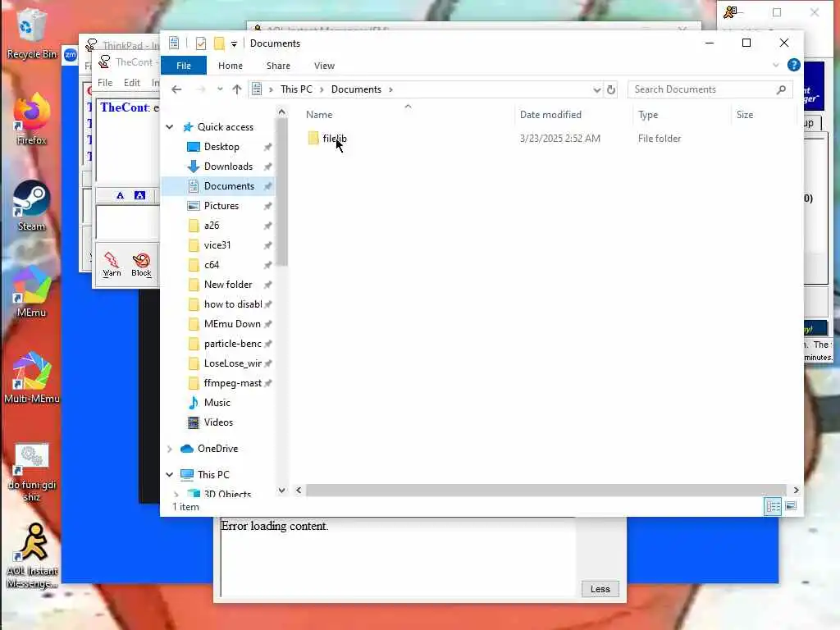Open the Steam desktop shortcut
This screenshot has height=630, width=840.
coord(31,206)
